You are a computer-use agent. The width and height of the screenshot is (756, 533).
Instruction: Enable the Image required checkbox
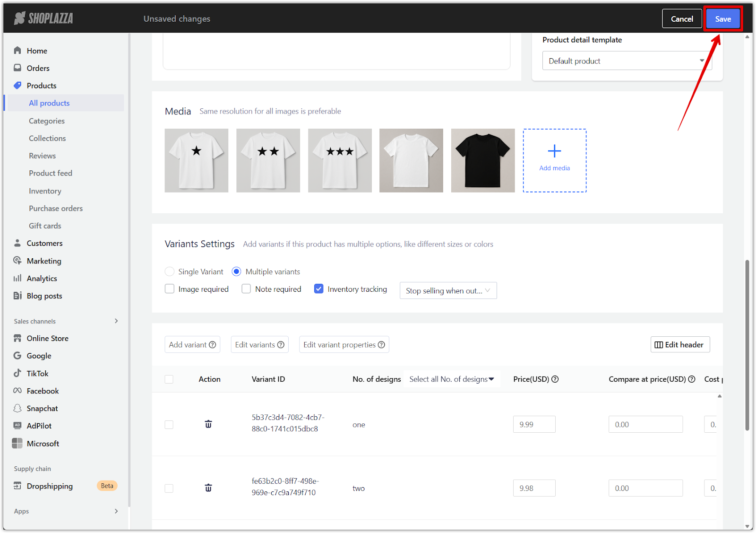170,289
